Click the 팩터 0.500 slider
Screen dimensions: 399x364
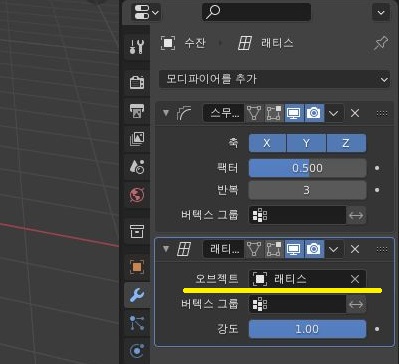coord(307,168)
